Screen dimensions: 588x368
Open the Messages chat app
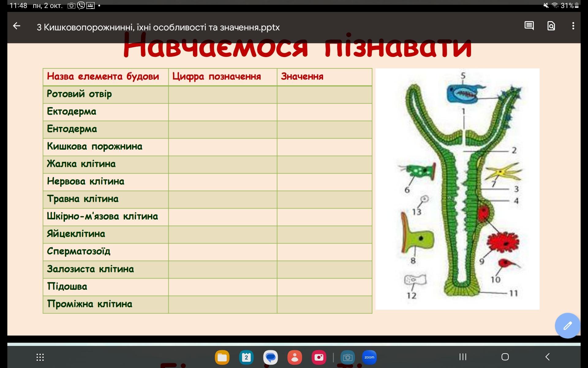click(270, 357)
